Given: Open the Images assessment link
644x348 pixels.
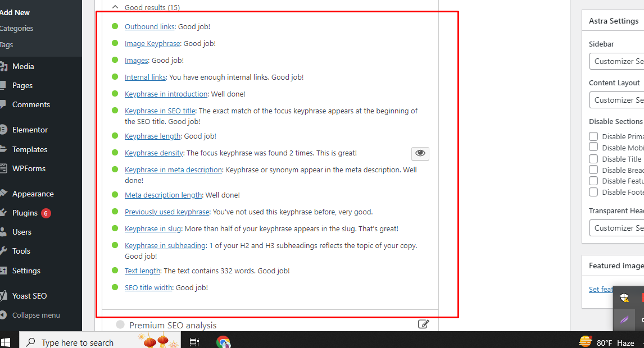Looking at the screenshot, I should 137,60.
